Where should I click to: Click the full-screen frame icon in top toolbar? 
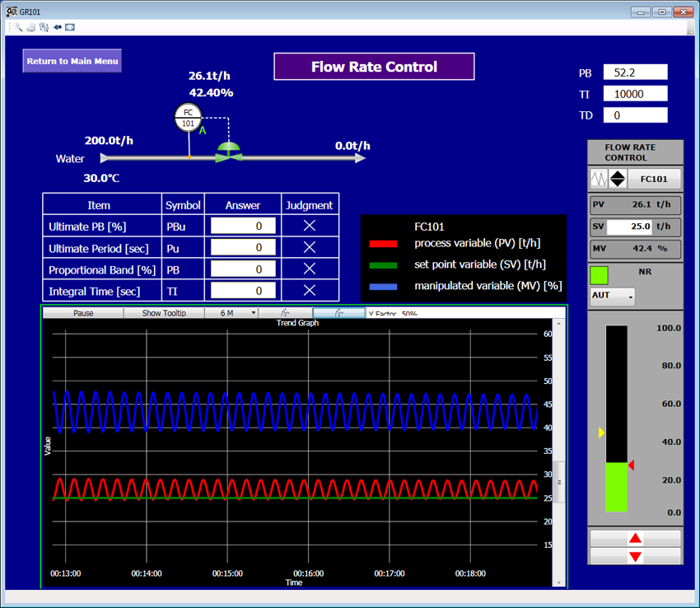[x=70, y=27]
